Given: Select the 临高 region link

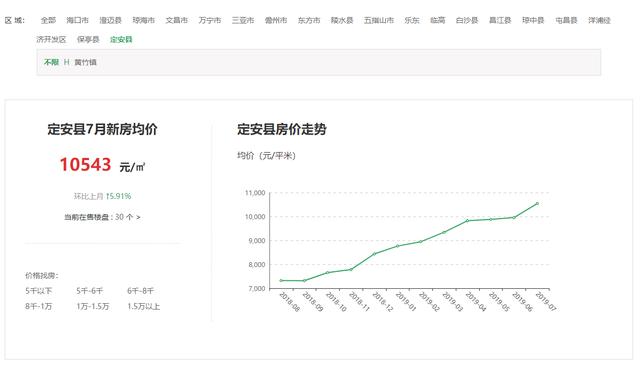Looking at the screenshot, I should pyautogui.click(x=438, y=20).
